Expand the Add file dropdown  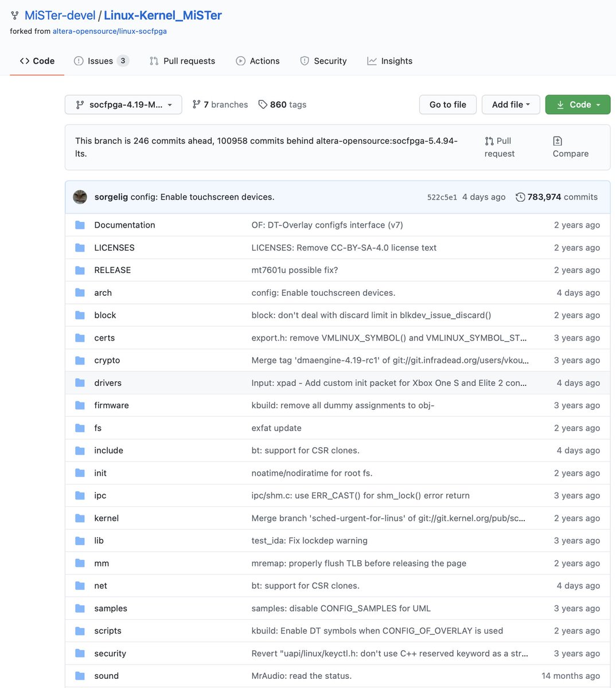(x=510, y=104)
